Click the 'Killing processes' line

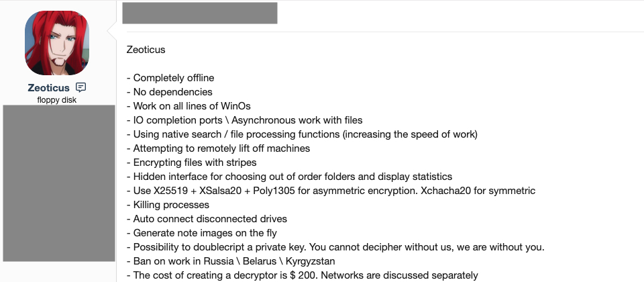168,205
